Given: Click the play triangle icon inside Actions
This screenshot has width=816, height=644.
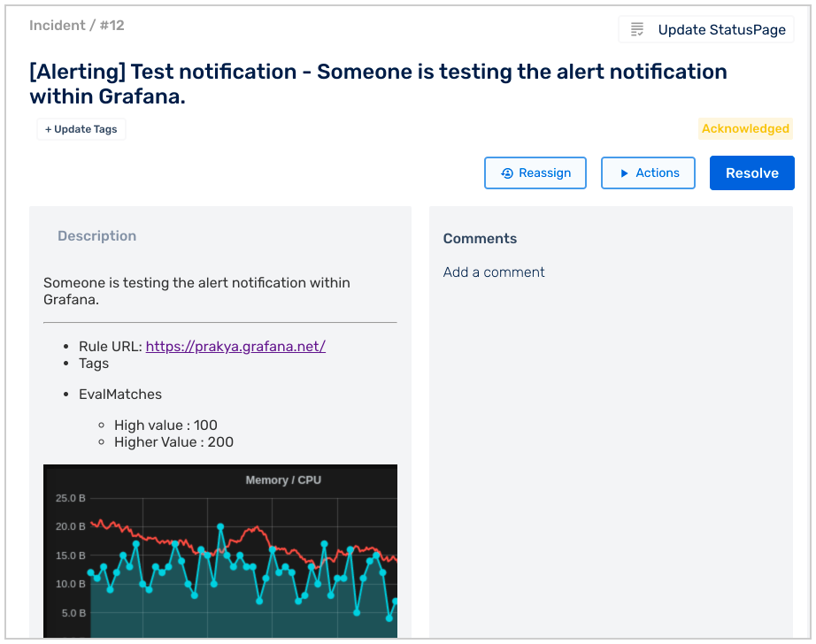Looking at the screenshot, I should click(x=623, y=172).
